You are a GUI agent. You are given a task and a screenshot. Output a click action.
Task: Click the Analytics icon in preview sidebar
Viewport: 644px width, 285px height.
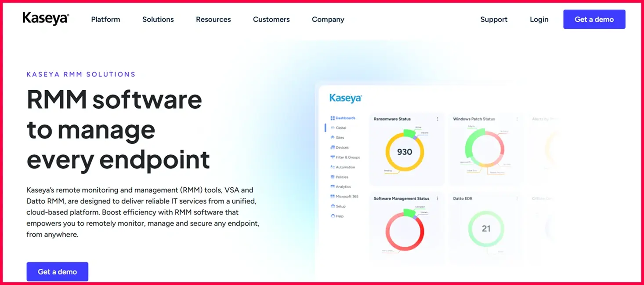point(333,186)
